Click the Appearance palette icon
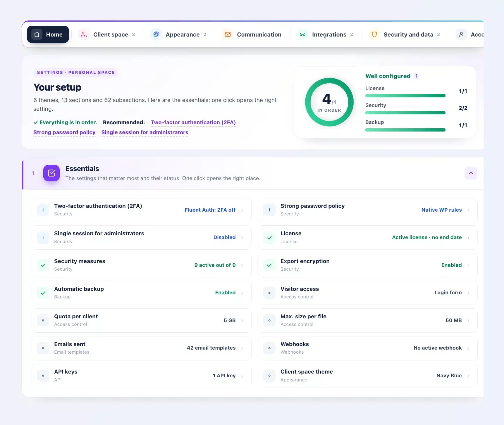Viewport: 504px width, 425px height. [156, 34]
